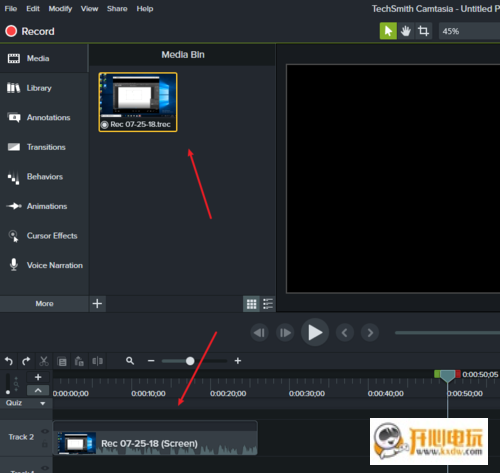Click the playback progress scrubber bar
Image resolution: width=500 pixels, height=473 pixels.
pos(447,333)
